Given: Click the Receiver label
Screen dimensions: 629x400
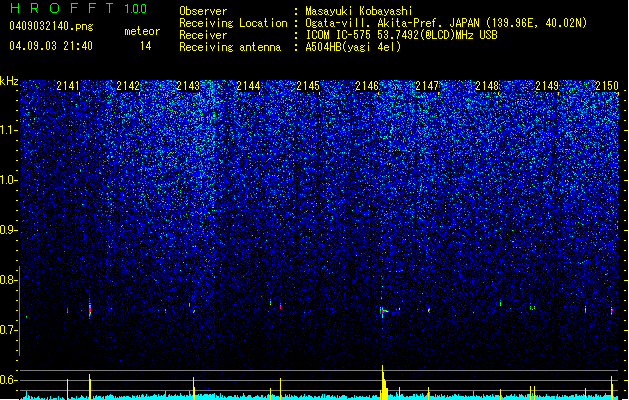Looking at the screenshot, I should click(x=203, y=35).
